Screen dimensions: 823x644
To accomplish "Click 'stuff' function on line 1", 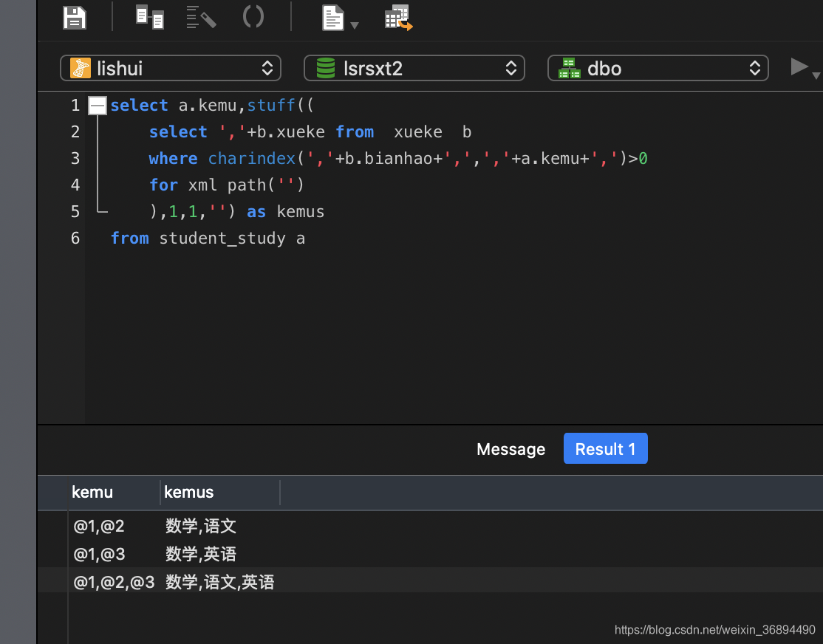I will click(271, 106).
